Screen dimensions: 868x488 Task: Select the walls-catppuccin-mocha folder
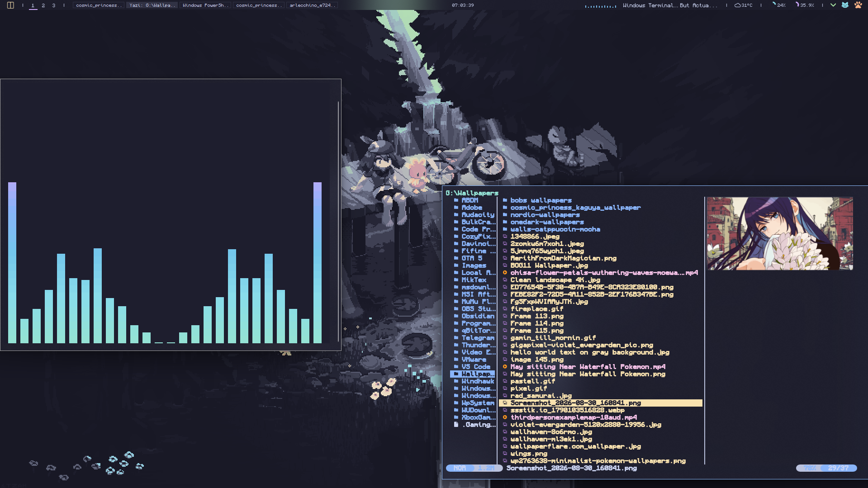coord(555,229)
